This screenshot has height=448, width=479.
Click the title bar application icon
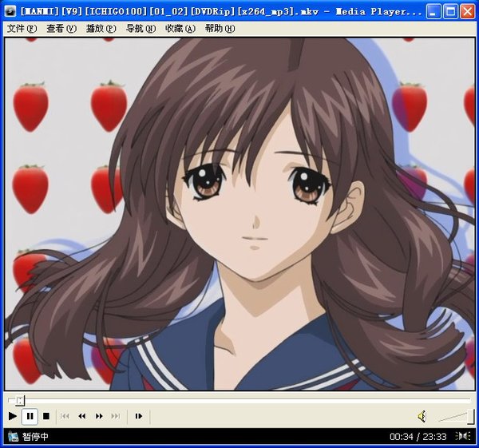click(10, 12)
